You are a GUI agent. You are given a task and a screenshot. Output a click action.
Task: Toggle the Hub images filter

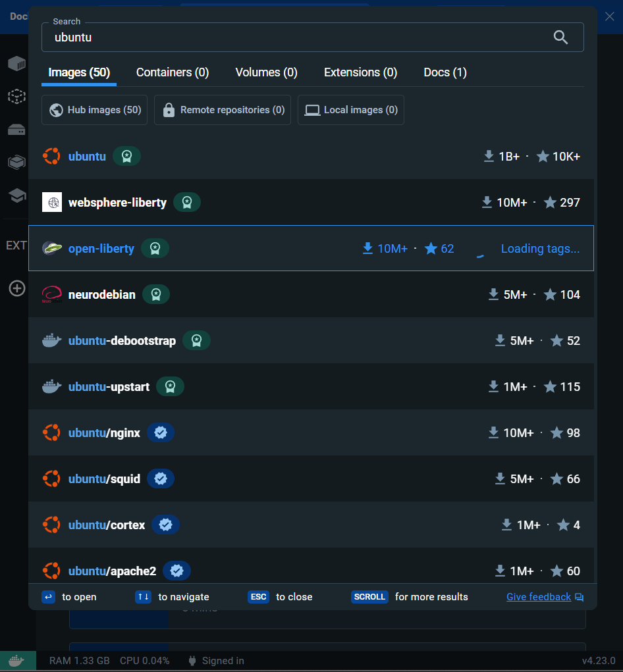95,110
